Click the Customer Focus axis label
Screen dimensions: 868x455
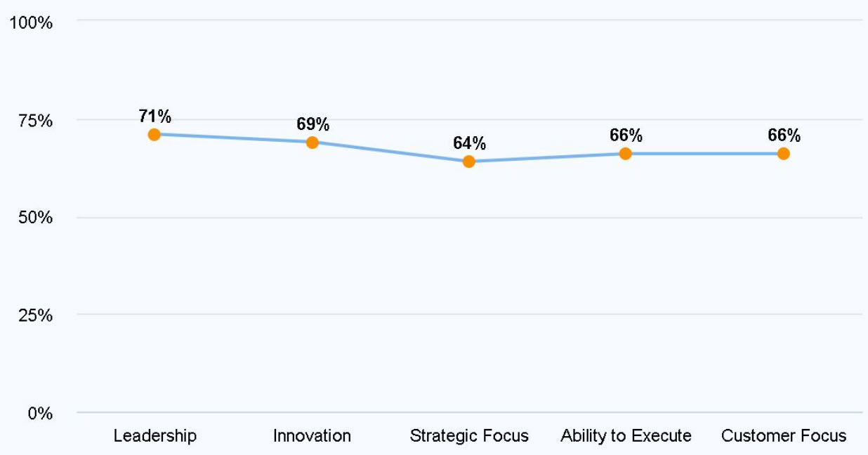pos(784,436)
